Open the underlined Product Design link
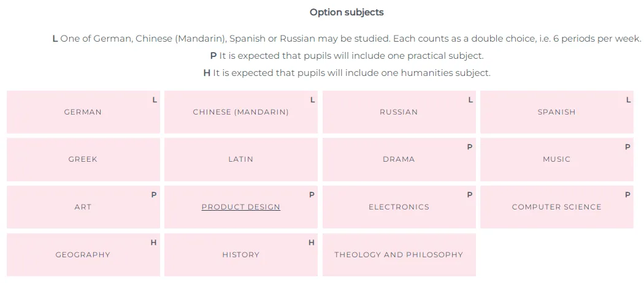 pos(240,207)
